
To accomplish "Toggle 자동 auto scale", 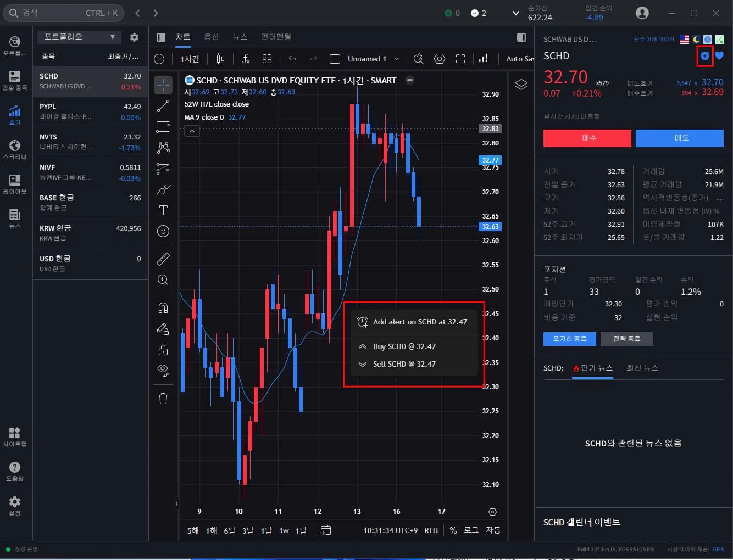I will tap(493, 530).
